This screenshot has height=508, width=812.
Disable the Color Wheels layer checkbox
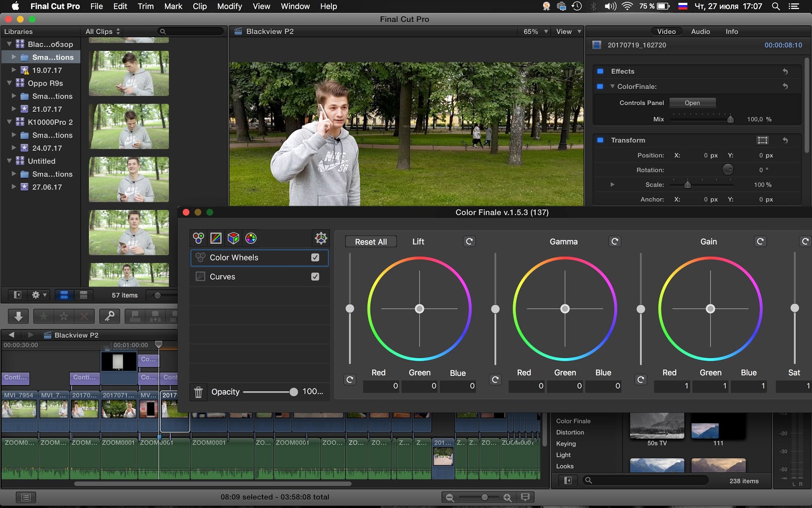coord(315,258)
